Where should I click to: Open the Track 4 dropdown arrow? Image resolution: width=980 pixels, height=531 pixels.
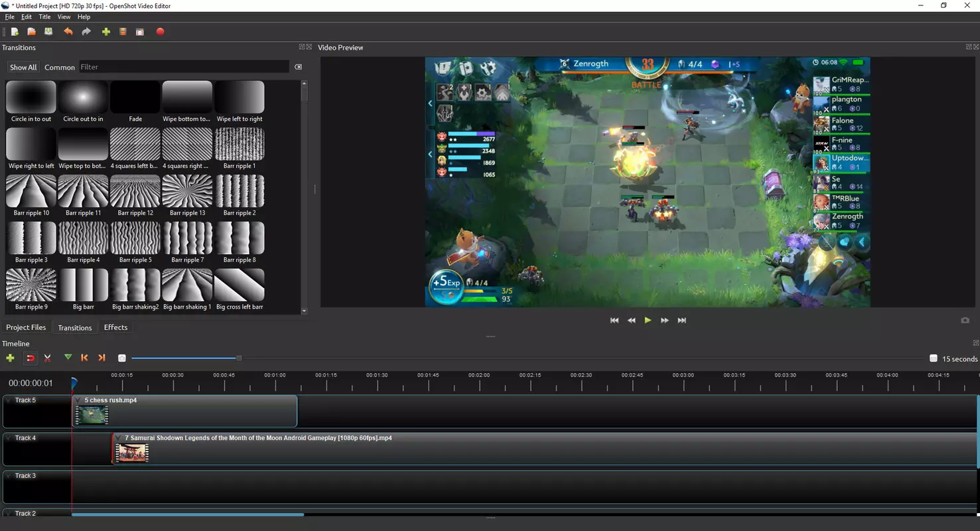coord(8,438)
